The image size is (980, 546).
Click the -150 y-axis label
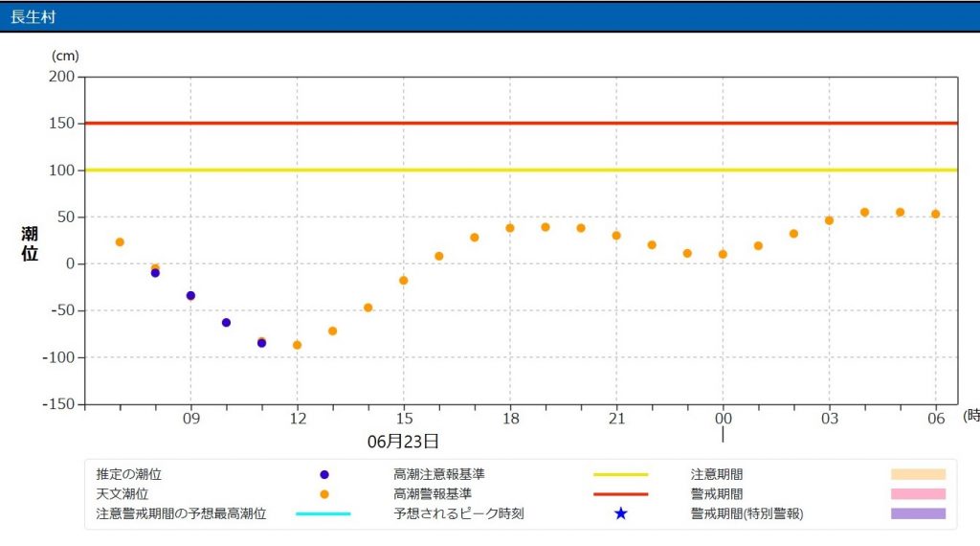pos(58,404)
